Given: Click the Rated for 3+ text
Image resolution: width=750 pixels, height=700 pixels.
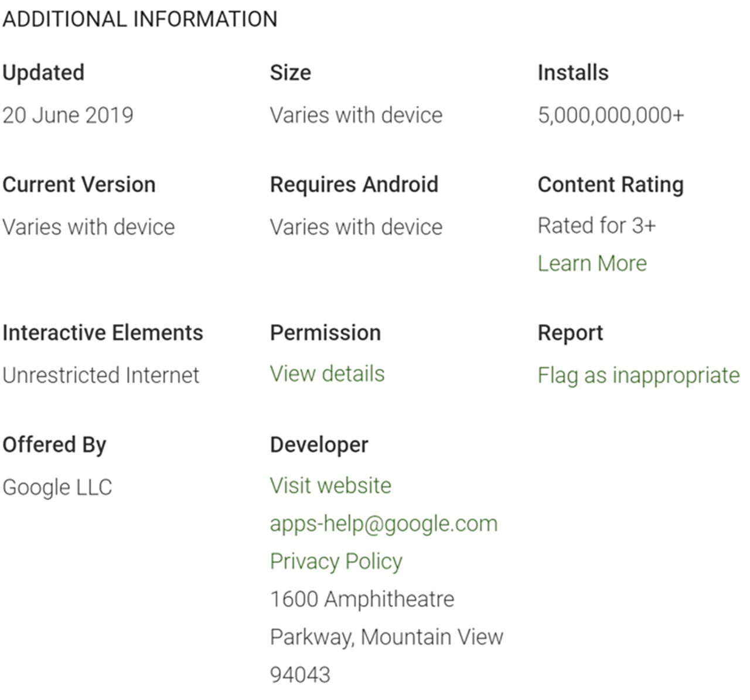Looking at the screenshot, I should (596, 226).
